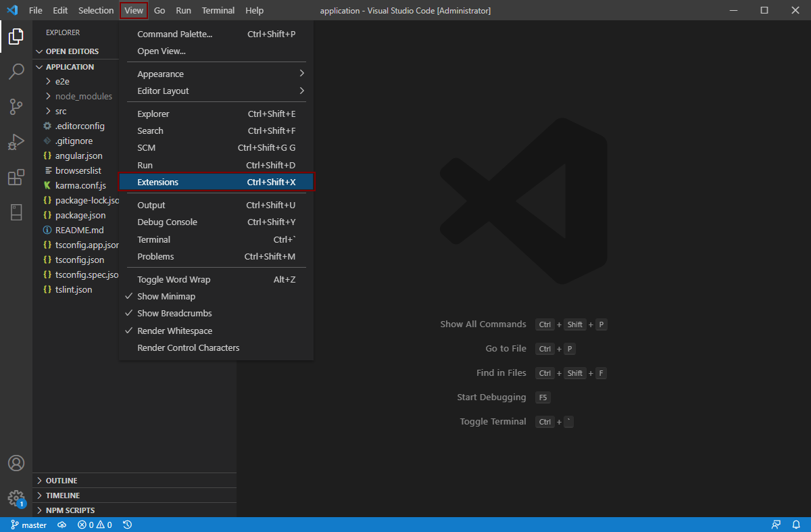Close the View menu via its title

pyautogui.click(x=134, y=10)
